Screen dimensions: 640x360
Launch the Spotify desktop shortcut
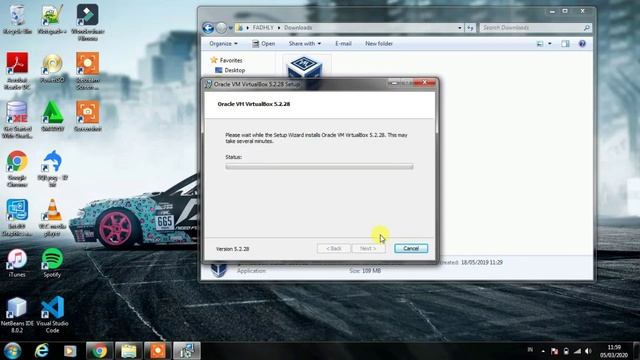click(x=52, y=262)
